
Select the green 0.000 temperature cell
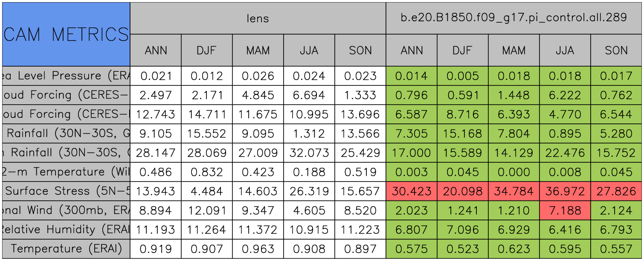click(x=513, y=172)
